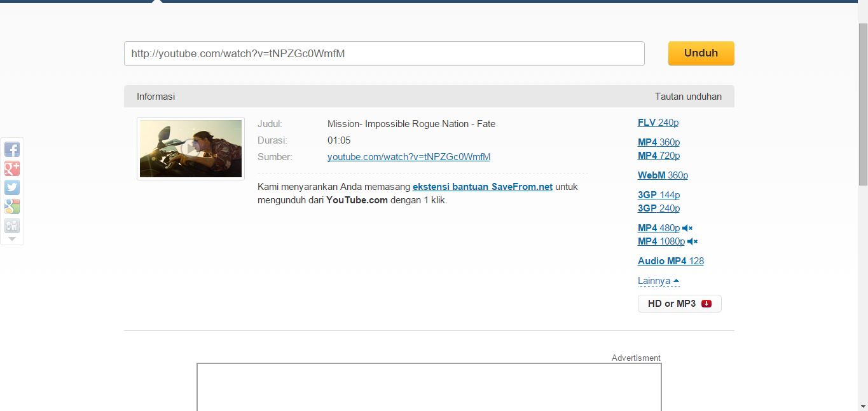Click the video URL input field

[384, 54]
